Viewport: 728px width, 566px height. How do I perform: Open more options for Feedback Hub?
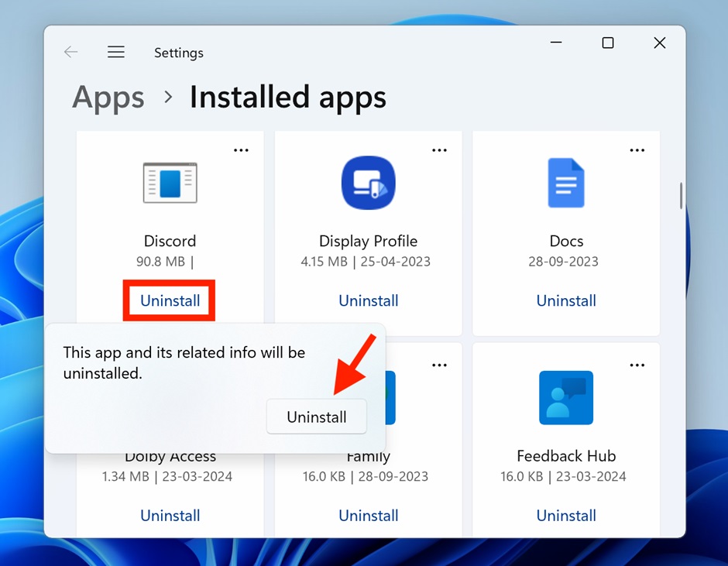coord(637,365)
